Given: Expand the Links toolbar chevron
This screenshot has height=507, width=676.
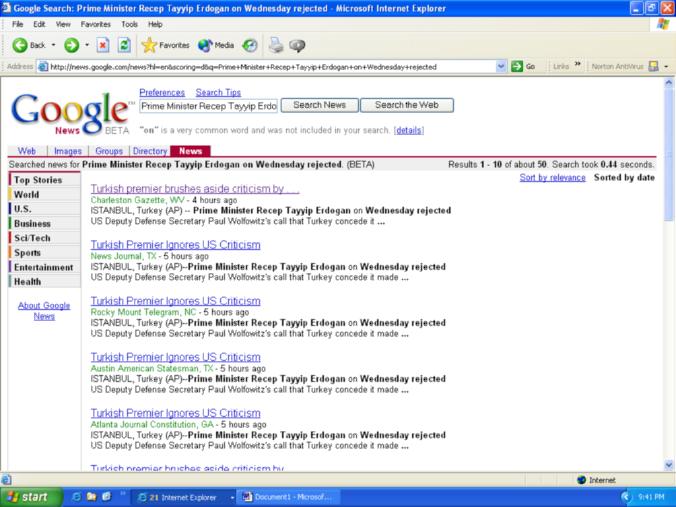Looking at the screenshot, I should tap(577, 66).
